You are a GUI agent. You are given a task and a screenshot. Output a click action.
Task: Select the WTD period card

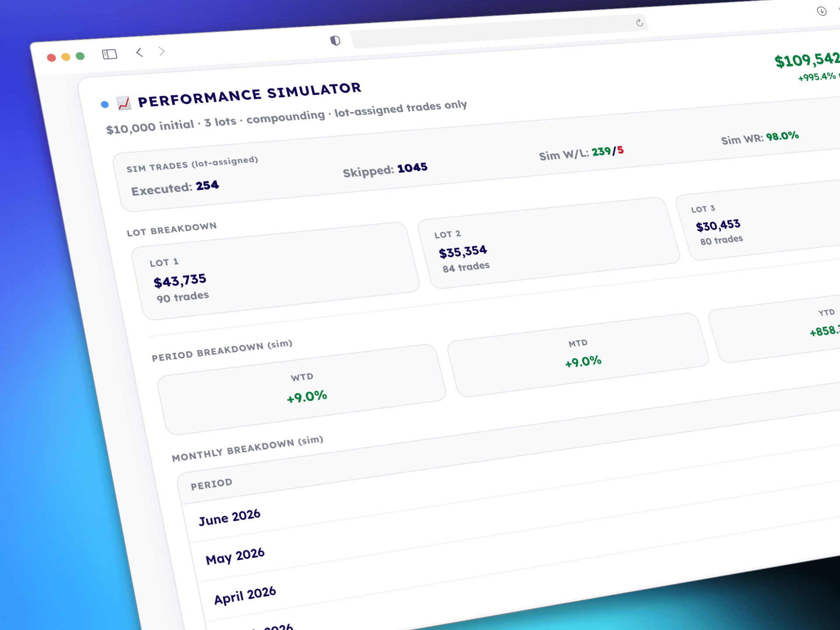click(301, 389)
